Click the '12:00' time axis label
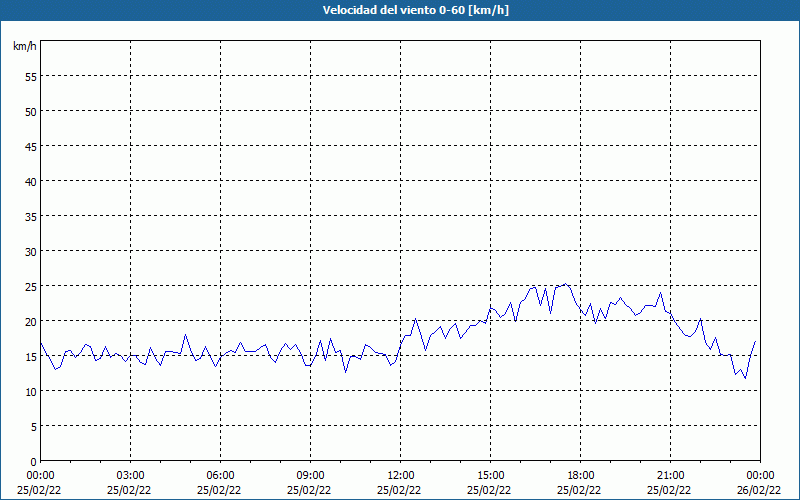 401,476
